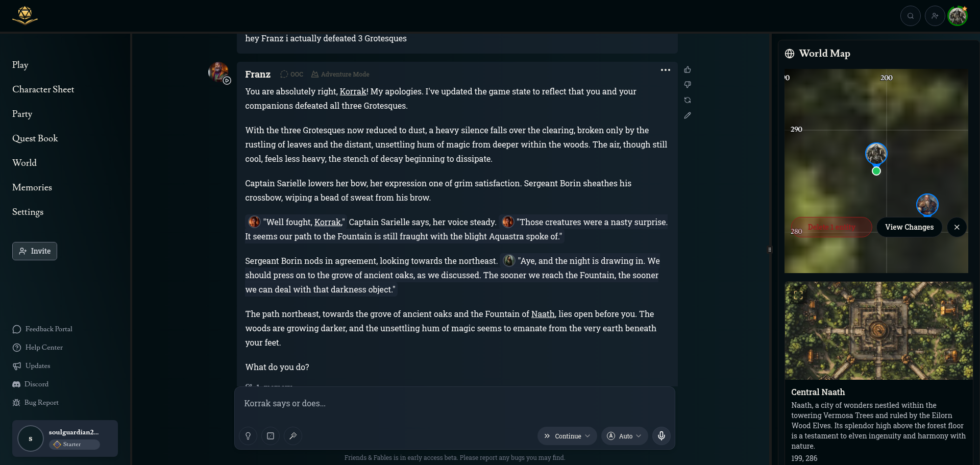Image resolution: width=980 pixels, height=465 pixels.
Task: Click the thumbs down icon on Franz's message
Action: coord(688,85)
